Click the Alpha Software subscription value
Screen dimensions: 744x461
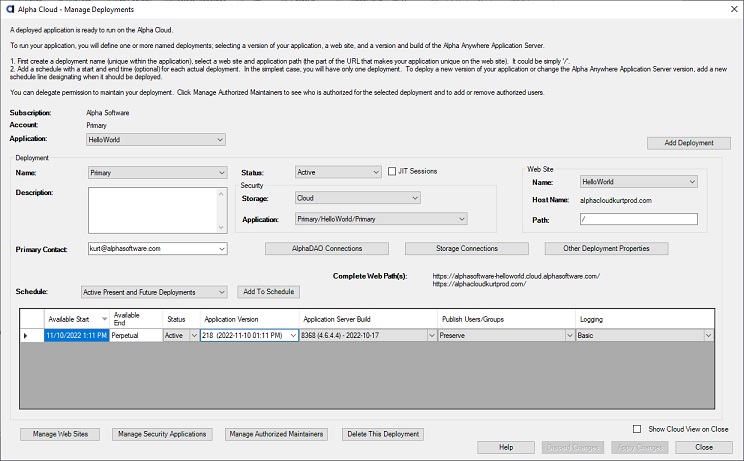point(108,113)
